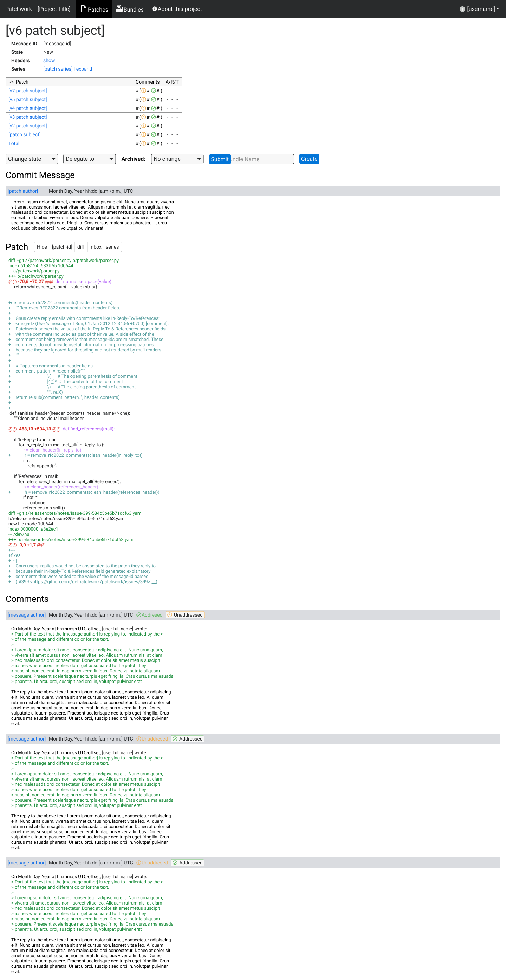Mark the first comment as Unaddressed
The height and width of the screenshot is (980, 506).
[x=185, y=615]
